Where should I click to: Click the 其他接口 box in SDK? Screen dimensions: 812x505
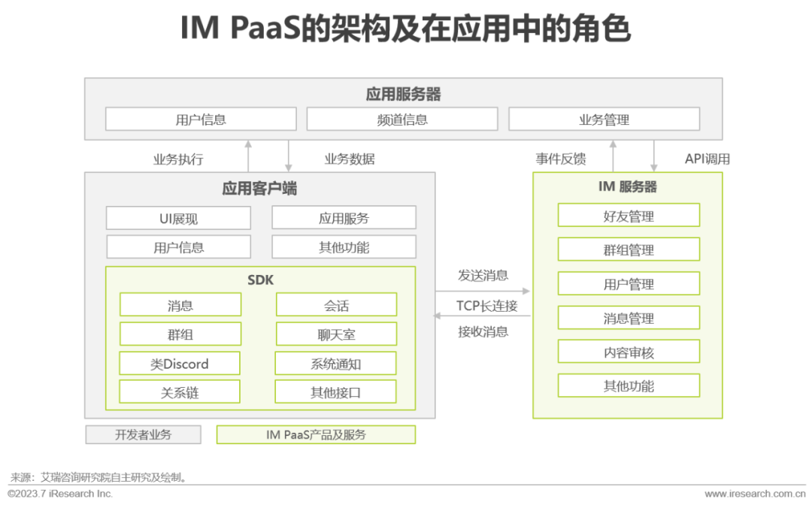click(337, 392)
